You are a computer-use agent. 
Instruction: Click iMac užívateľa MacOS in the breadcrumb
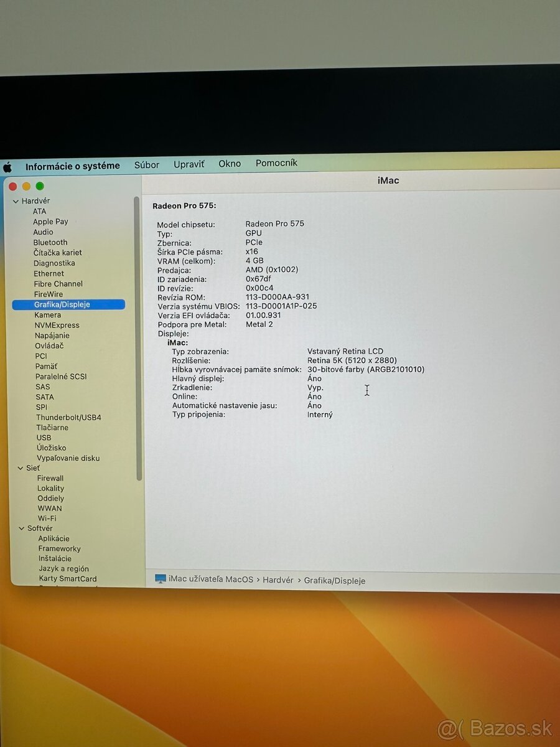(208, 580)
